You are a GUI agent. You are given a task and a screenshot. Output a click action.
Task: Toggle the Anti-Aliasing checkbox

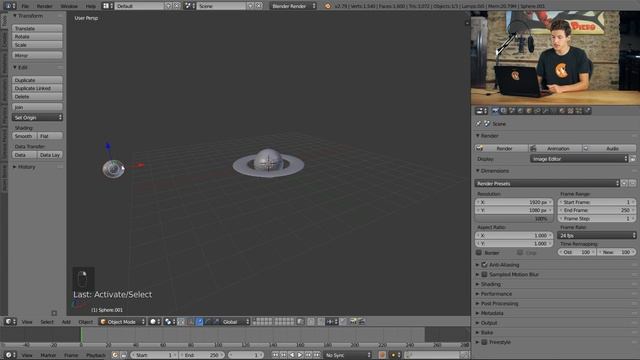(484, 264)
